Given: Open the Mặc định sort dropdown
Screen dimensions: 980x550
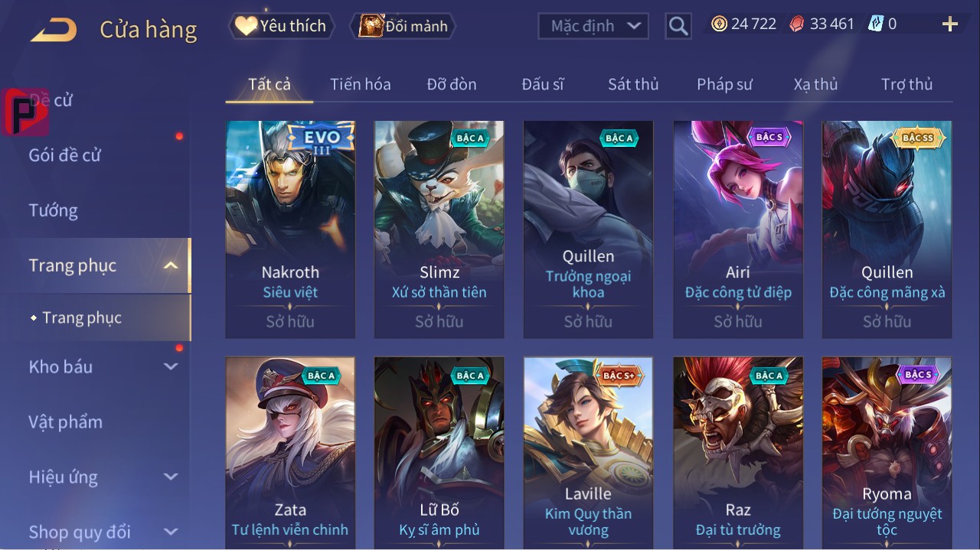Looking at the screenshot, I should pos(593,26).
